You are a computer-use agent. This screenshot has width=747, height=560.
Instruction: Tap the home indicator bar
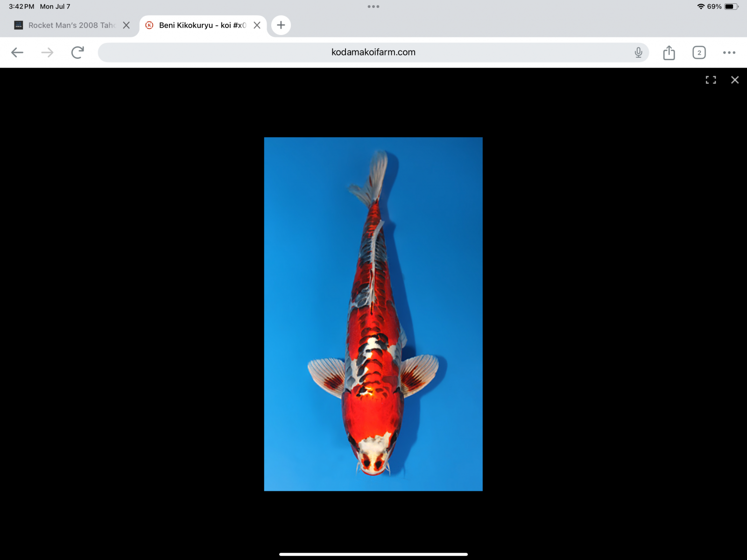coord(373,554)
